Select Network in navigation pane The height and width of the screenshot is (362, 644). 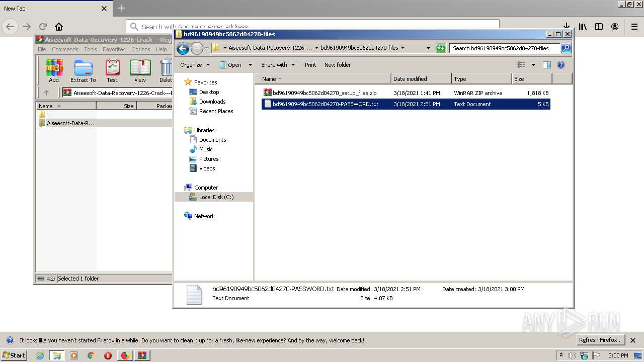coord(204,216)
